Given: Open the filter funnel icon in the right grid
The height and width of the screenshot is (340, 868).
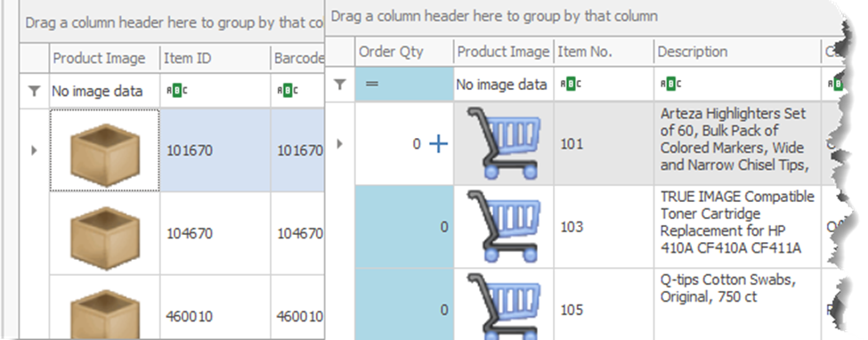Looking at the screenshot, I should tap(340, 85).
